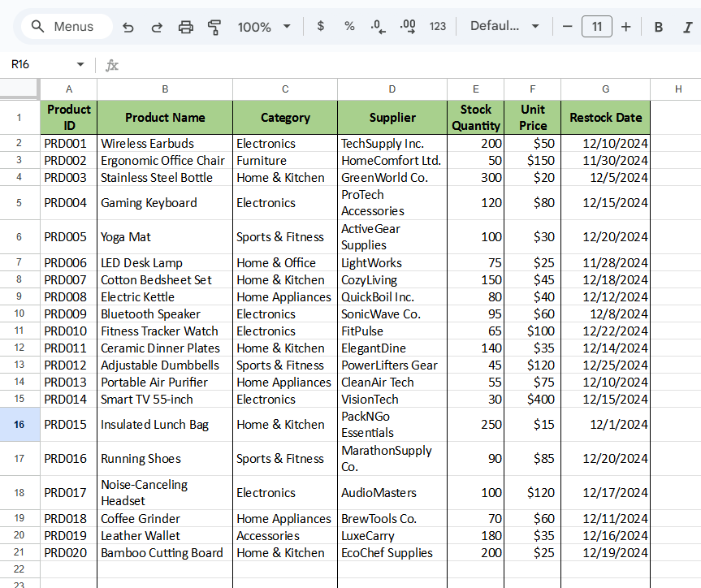701x588 pixels.
Task: Select the Noise-Canceling Headset cell
Action: coord(165,493)
